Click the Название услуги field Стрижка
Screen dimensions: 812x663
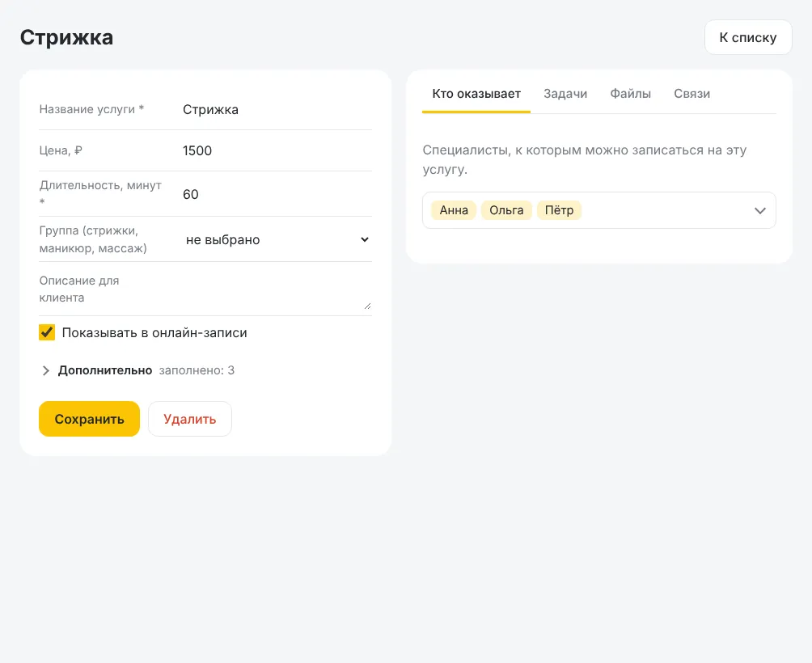[x=276, y=110]
